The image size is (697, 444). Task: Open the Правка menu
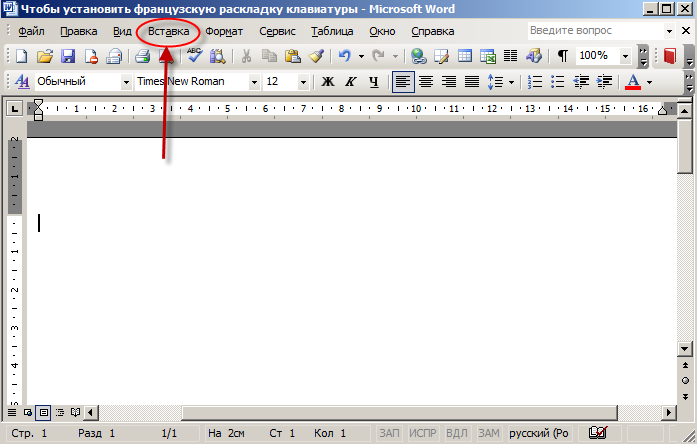79,31
